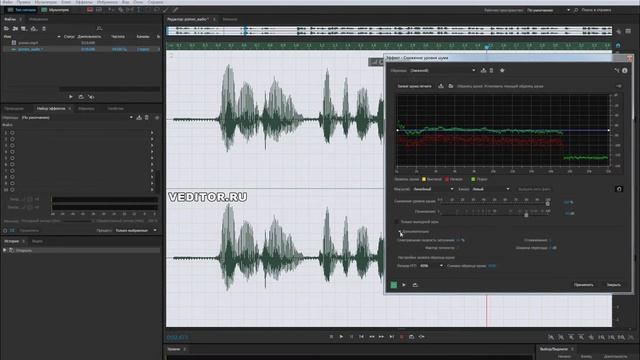
Task: Click go to previous marker transport button
Action: (x=362, y=337)
